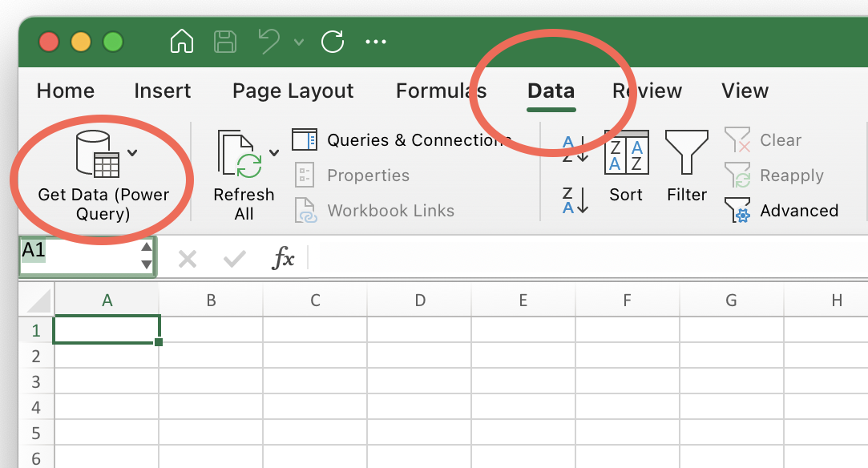Screen dimensions: 868x468
Task: View connection Properties
Action: click(x=368, y=175)
